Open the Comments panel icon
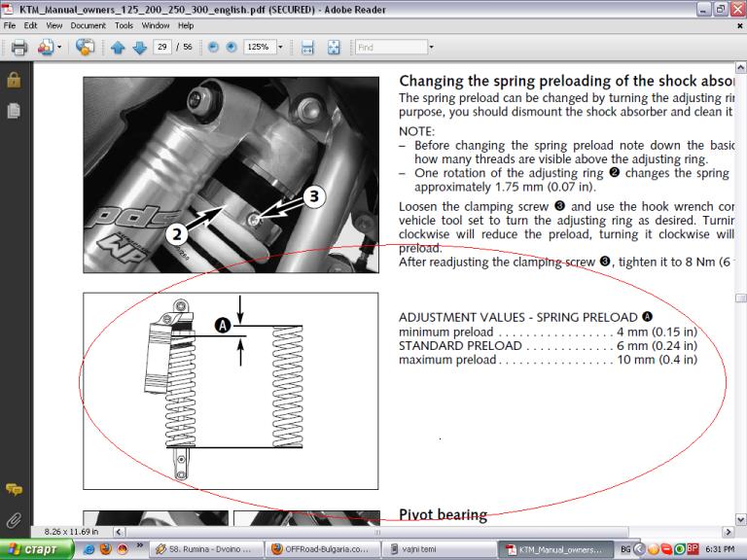 tap(14, 489)
